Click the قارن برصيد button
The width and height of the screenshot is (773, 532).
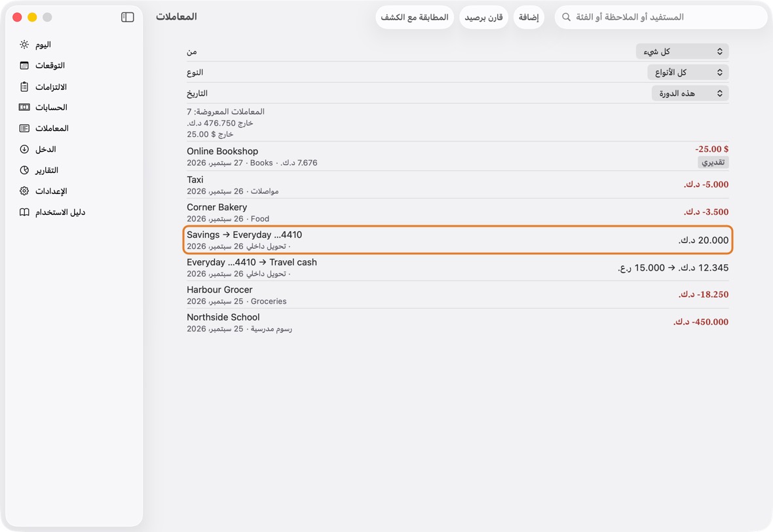click(x=483, y=17)
